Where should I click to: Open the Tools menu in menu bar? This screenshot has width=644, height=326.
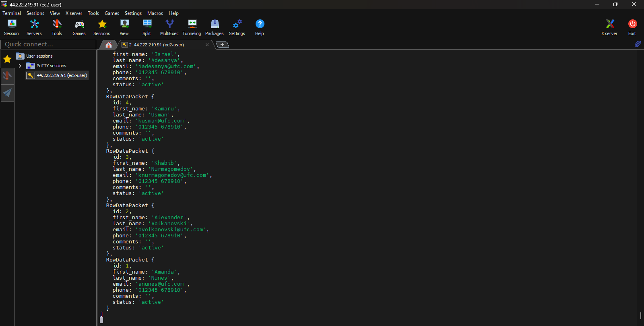click(93, 13)
